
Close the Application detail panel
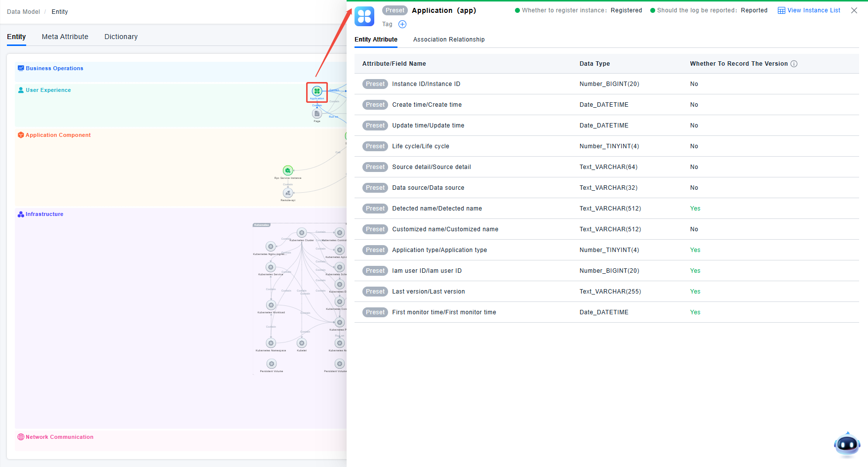[x=854, y=10]
